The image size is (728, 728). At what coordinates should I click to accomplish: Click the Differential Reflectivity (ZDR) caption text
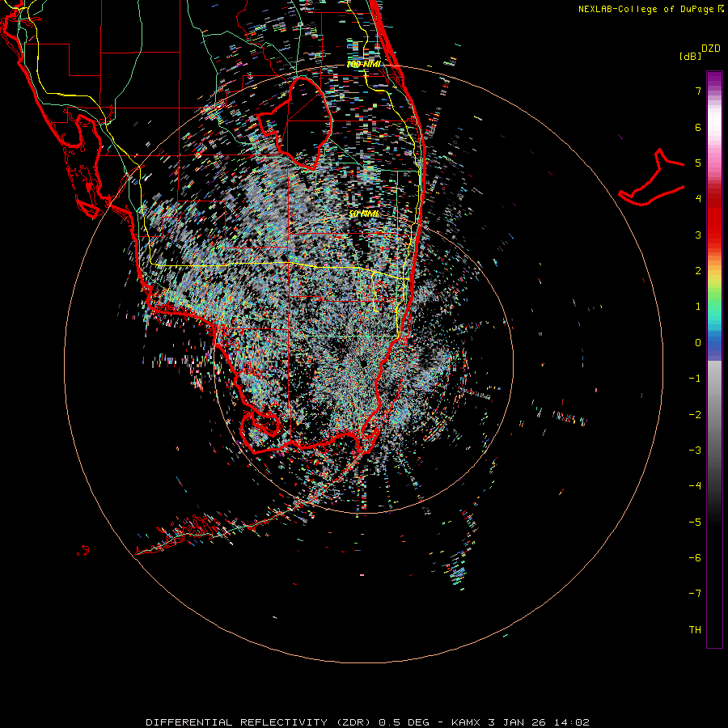(260, 722)
